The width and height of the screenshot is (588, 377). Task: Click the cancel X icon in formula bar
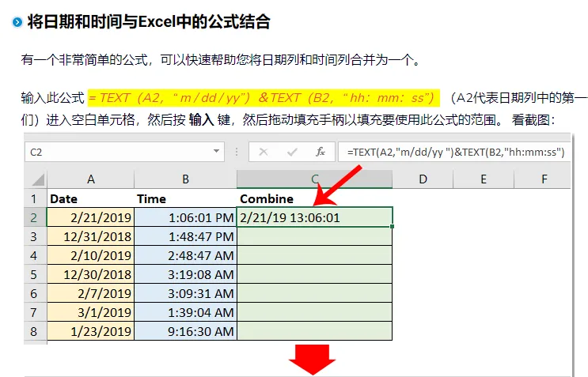(x=264, y=152)
